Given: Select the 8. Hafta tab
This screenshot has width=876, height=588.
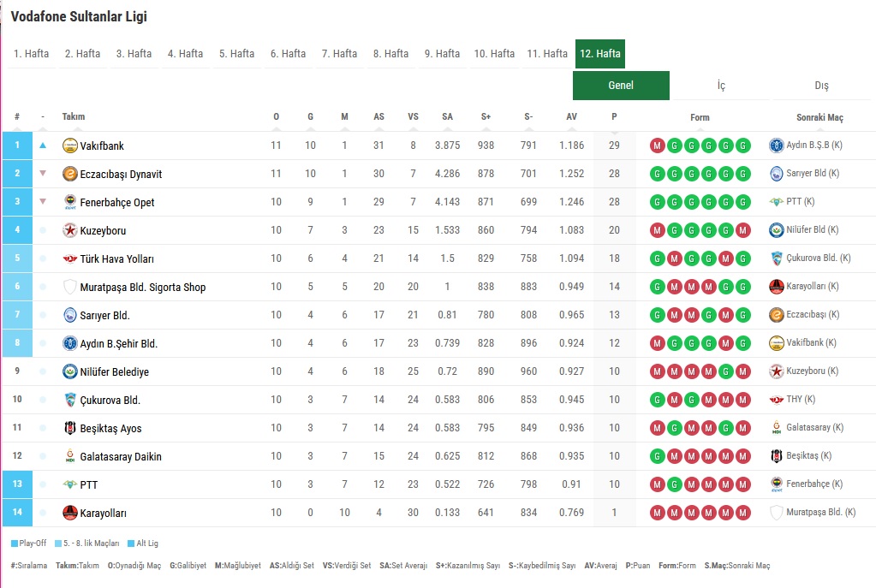Looking at the screenshot, I should coord(391,54).
